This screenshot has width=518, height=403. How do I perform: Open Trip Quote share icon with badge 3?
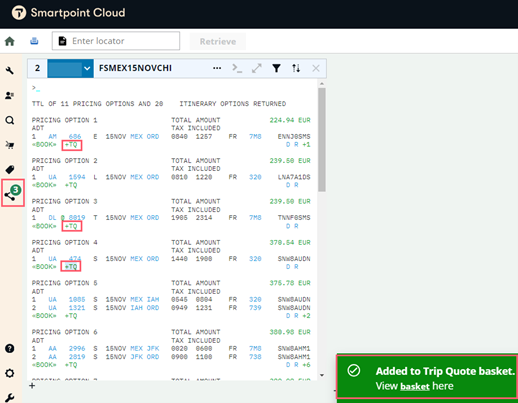(12, 193)
